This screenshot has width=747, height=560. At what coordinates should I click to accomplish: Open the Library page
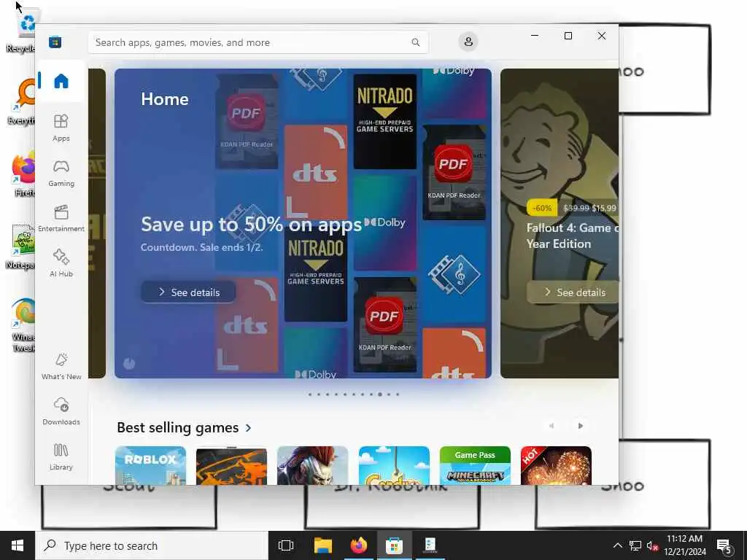[x=61, y=456]
